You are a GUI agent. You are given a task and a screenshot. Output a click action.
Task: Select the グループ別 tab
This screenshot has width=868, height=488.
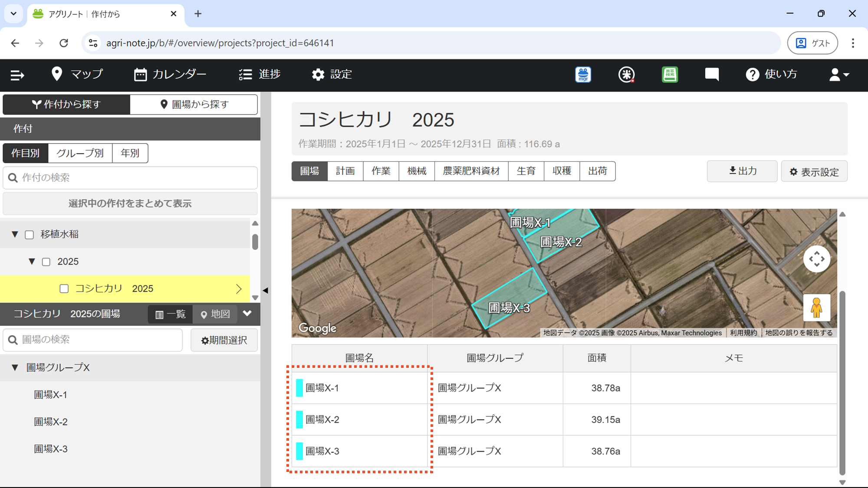point(80,153)
